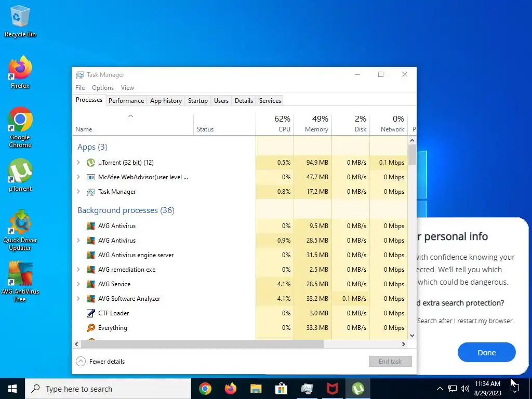Image resolution: width=532 pixels, height=399 pixels.
Task: Switch to the Details tab
Action: click(x=244, y=101)
